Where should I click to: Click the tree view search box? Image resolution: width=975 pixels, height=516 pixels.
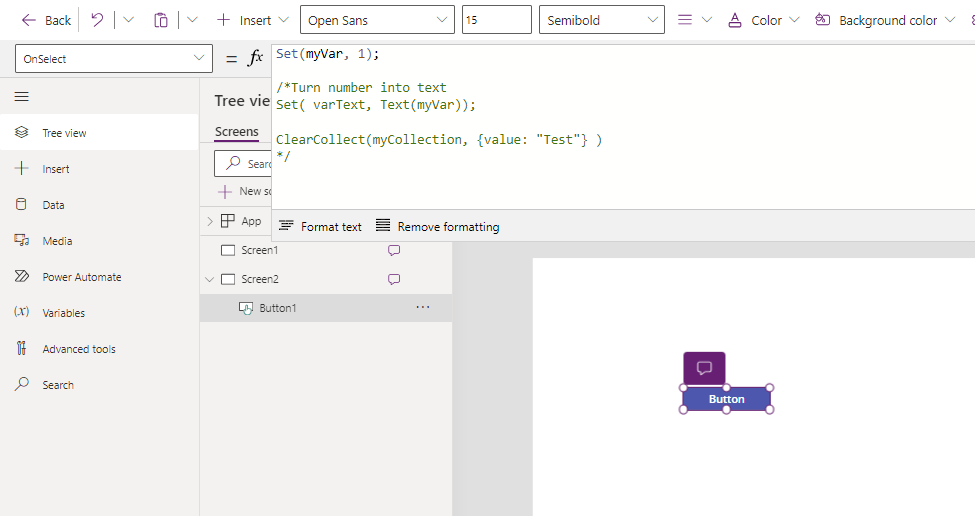243,164
